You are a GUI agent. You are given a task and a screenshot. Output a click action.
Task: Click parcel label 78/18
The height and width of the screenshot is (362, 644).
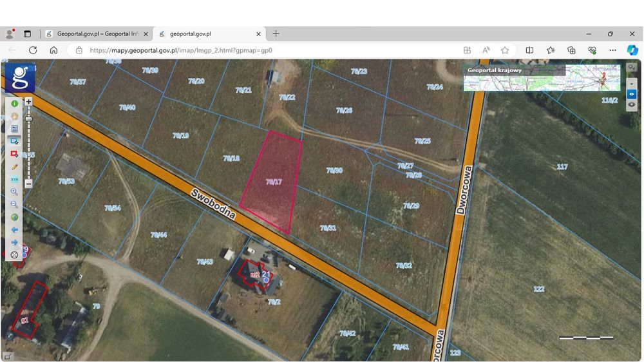click(231, 158)
